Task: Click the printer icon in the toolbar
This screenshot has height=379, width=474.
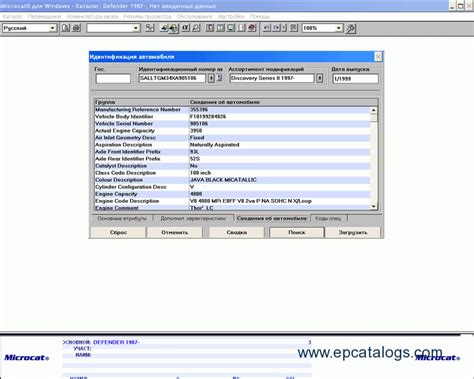Action: tap(76, 28)
